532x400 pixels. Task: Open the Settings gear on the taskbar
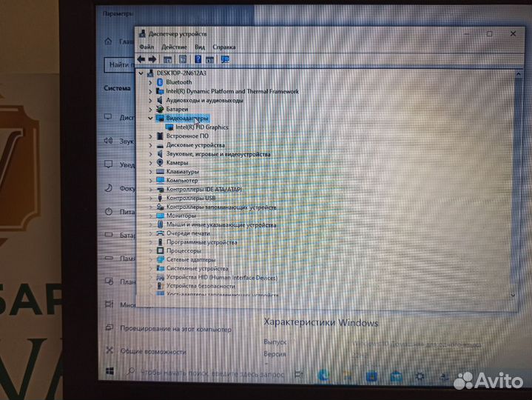420,376
